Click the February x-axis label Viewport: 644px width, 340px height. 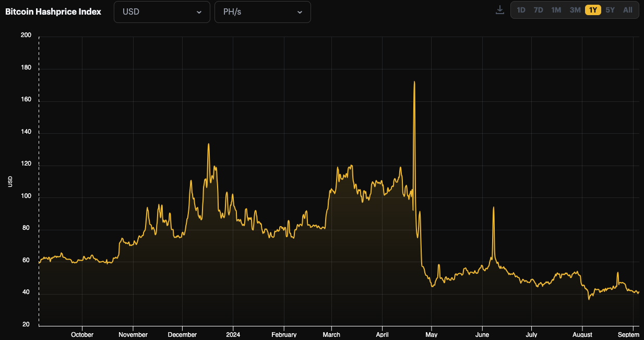coord(283,335)
